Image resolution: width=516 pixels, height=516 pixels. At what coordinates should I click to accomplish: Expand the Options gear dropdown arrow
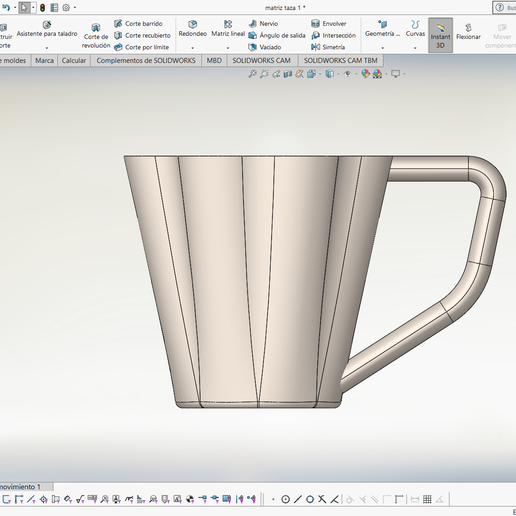click(75, 7)
